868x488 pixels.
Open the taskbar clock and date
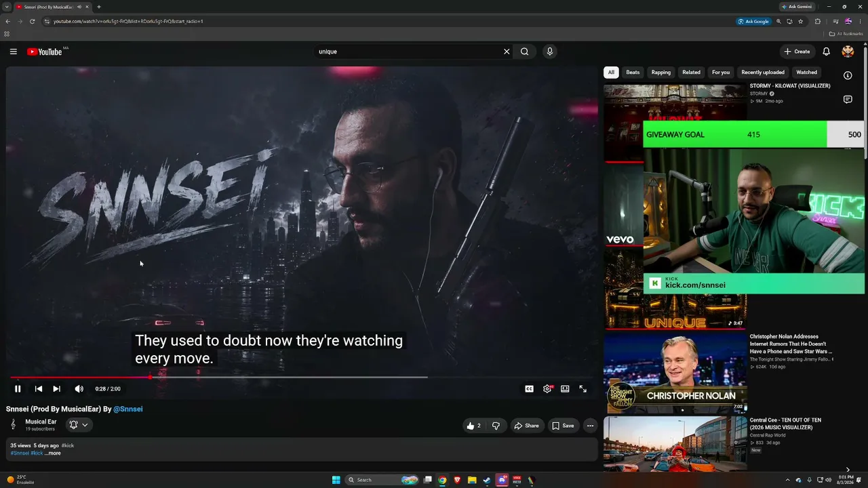[846, 480]
